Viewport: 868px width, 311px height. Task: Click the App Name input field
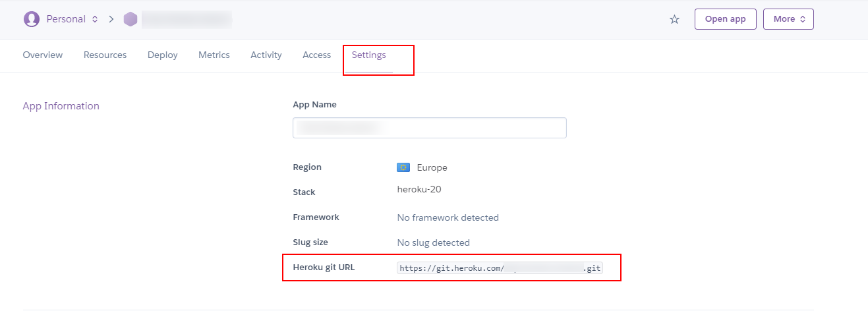coord(430,128)
